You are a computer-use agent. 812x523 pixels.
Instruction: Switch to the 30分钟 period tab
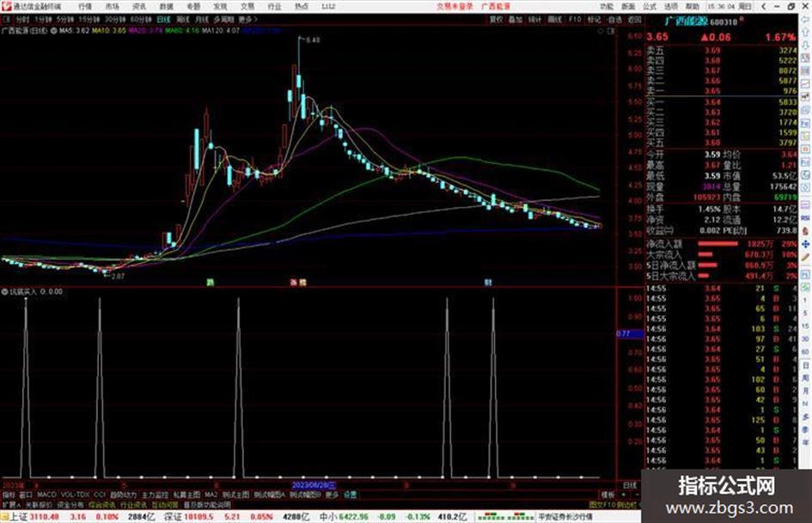pyautogui.click(x=115, y=19)
